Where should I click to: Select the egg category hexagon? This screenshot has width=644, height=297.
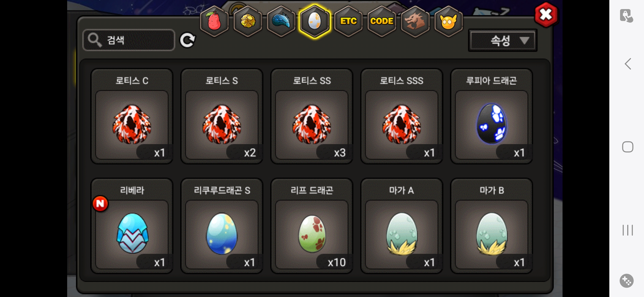pos(315,21)
